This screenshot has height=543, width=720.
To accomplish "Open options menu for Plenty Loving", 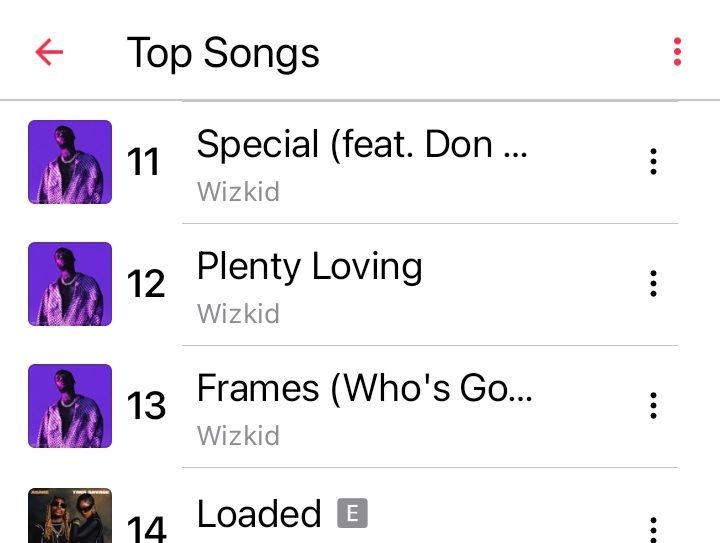I will (653, 284).
